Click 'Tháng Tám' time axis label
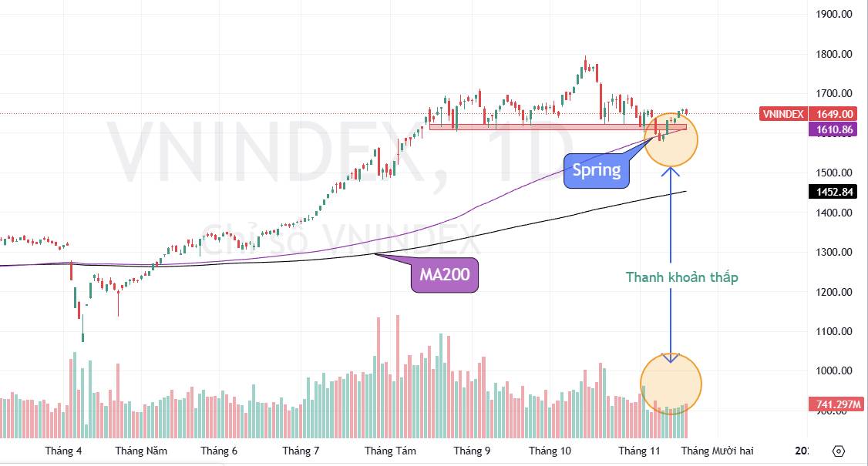 coord(389,451)
